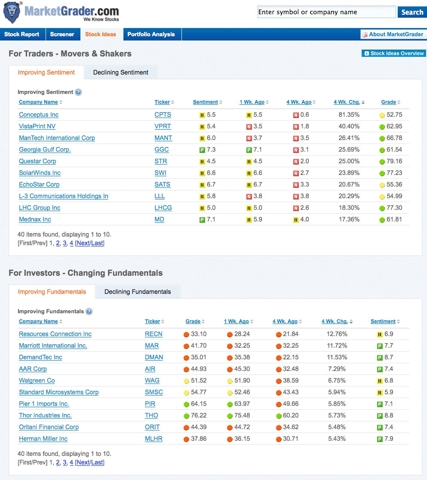Click sentiment indicator icon for Georgia Gulf Corp
The image size is (427, 480).
click(x=202, y=150)
